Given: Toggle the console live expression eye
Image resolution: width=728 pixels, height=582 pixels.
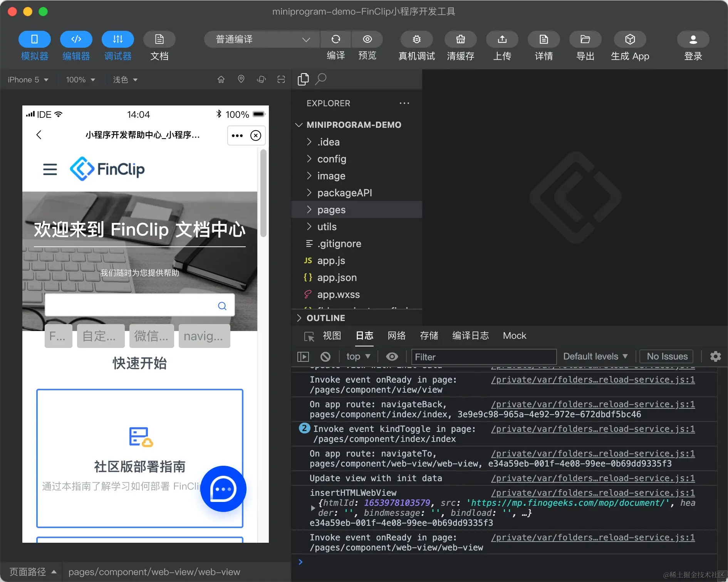Looking at the screenshot, I should (392, 357).
